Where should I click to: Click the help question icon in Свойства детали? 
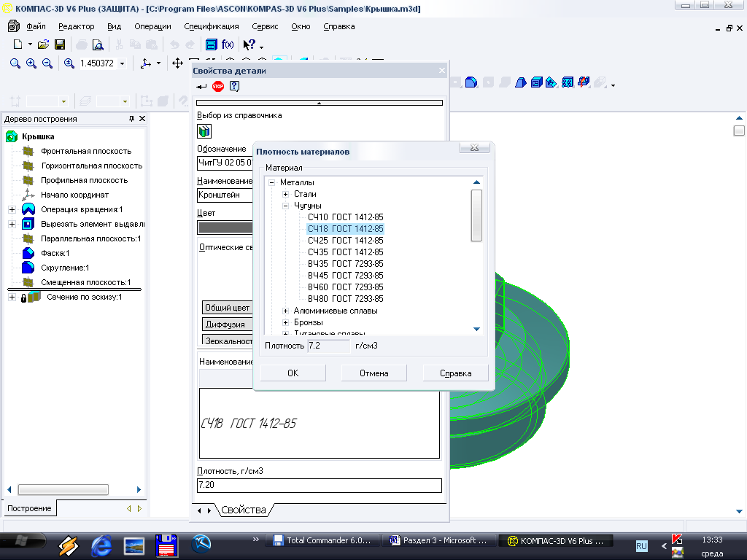[x=234, y=86]
